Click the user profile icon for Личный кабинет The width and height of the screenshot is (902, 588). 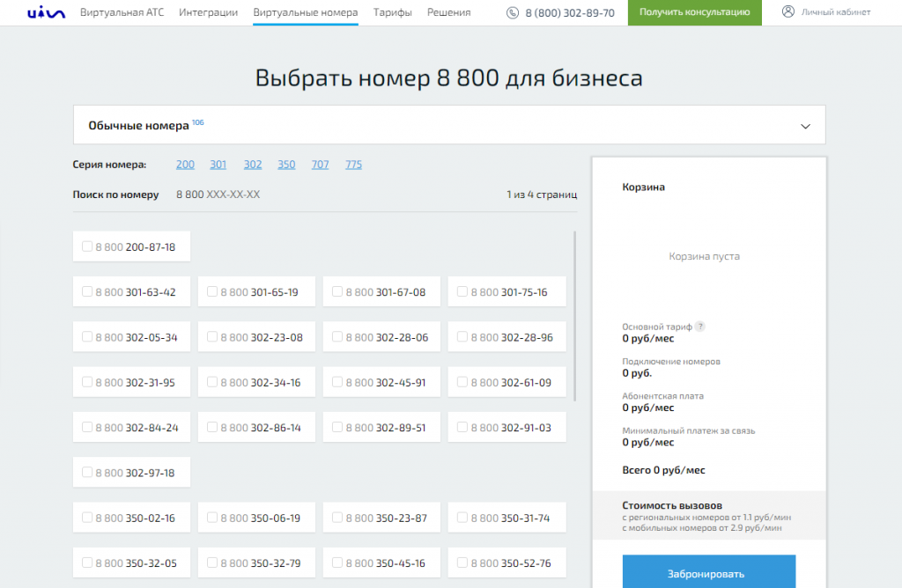(x=787, y=12)
